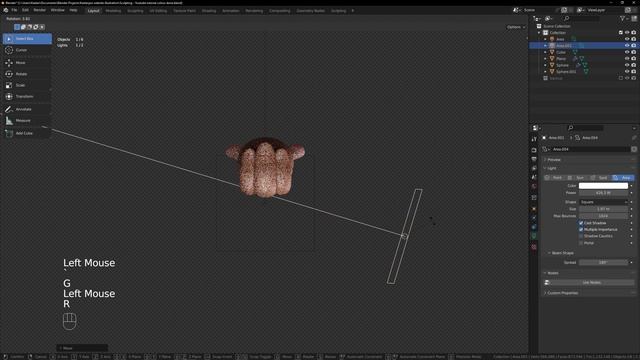Viewport: 640px width, 360px height.
Task: Select the Scale tool in toolbar
Action: [27, 85]
